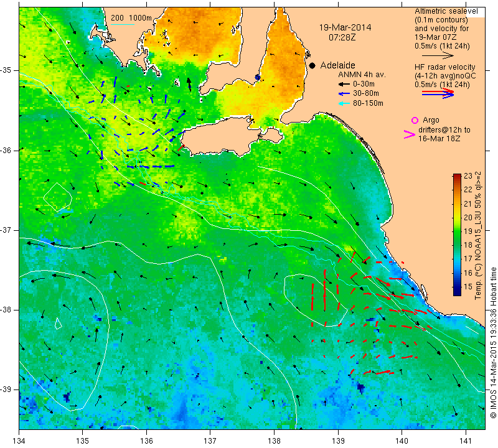Viewport: 498px width, 448px height.
Task: Click longitude 134 axis label
Action: (x=19, y=441)
